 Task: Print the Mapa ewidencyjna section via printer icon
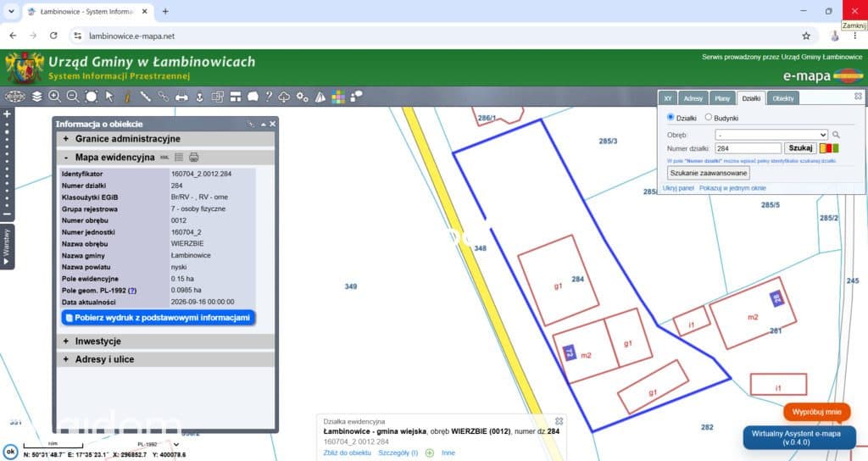click(x=194, y=157)
